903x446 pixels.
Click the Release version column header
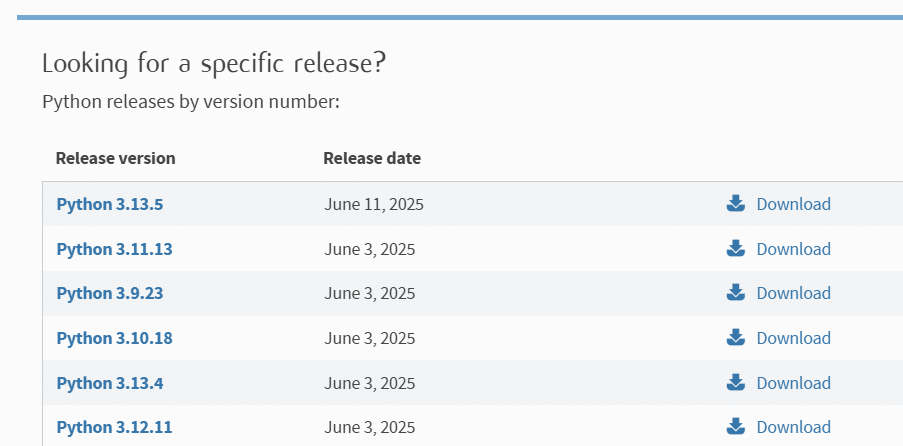click(x=115, y=158)
